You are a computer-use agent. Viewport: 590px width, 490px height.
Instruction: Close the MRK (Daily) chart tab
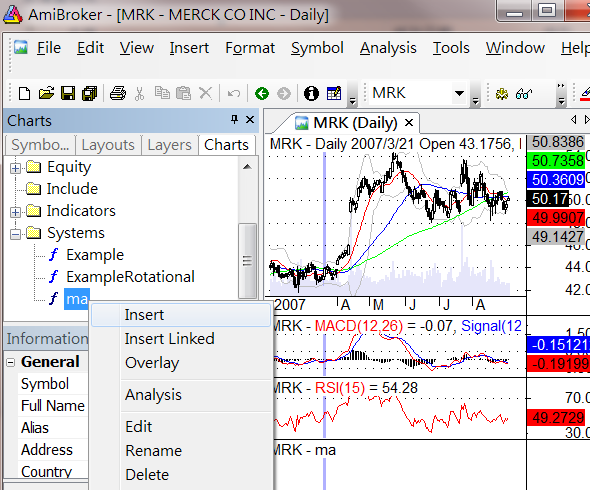pyautogui.click(x=409, y=123)
